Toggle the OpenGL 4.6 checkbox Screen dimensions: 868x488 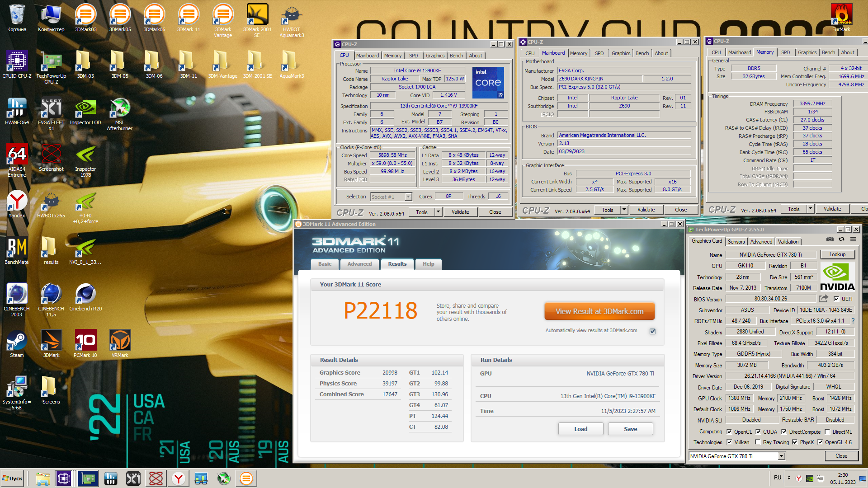click(820, 442)
